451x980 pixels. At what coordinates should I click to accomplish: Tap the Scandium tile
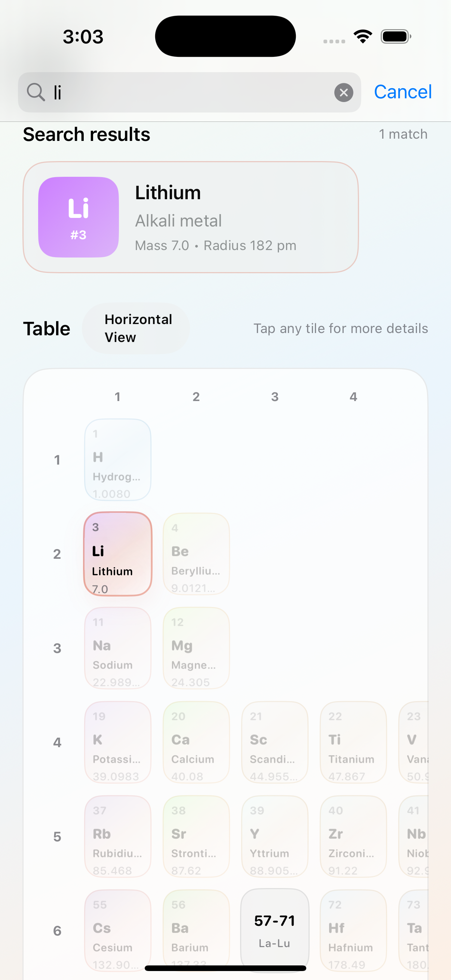click(274, 742)
